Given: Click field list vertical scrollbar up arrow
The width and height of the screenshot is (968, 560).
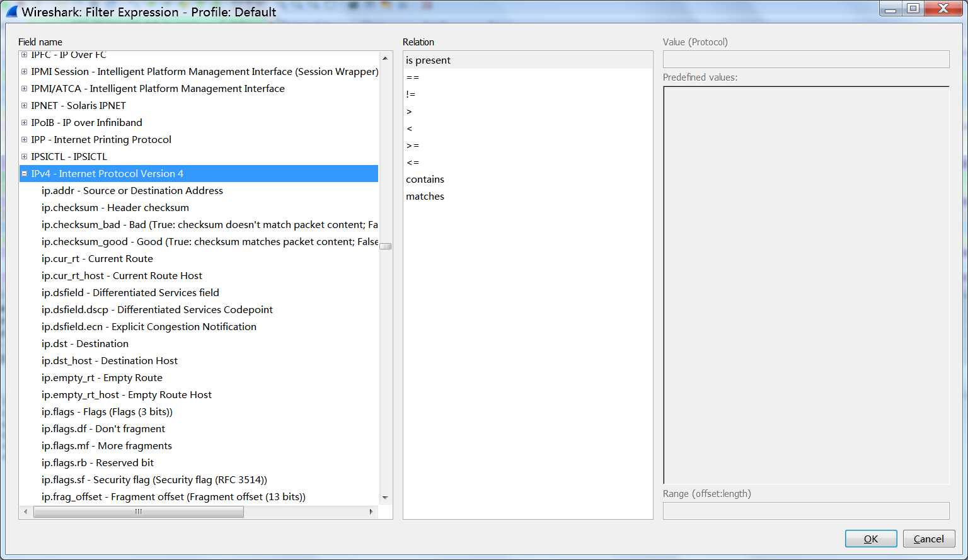Looking at the screenshot, I should pos(385,58).
